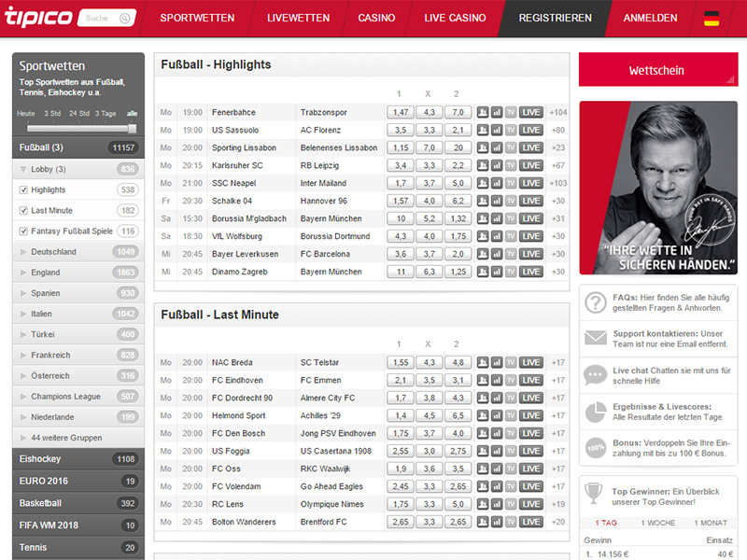Open the LIVE CASINO menu
The image size is (747, 560).
pyautogui.click(x=455, y=18)
